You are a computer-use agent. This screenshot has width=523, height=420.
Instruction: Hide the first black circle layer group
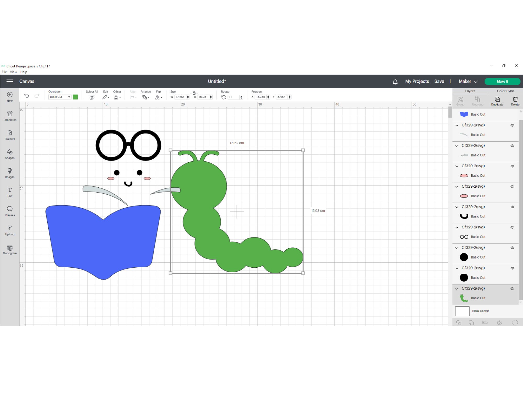click(512, 248)
